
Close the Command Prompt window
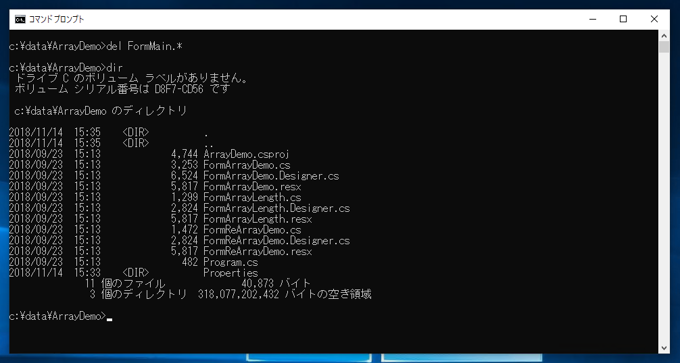(654, 20)
